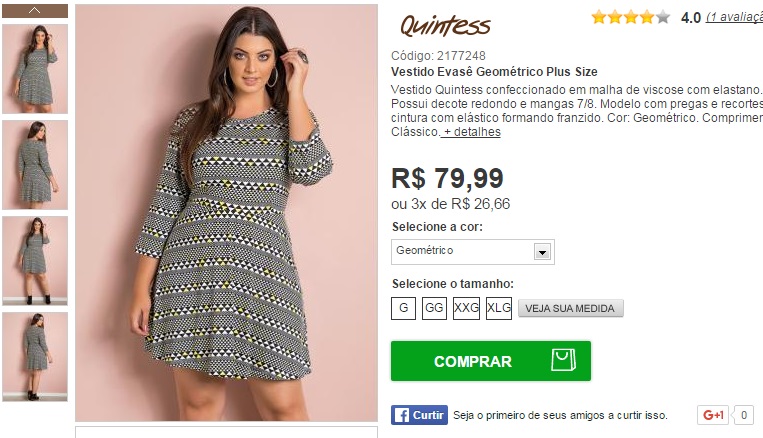Screen dimensions: 763x438
Task: Select size G
Action: click(x=403, y=308)
